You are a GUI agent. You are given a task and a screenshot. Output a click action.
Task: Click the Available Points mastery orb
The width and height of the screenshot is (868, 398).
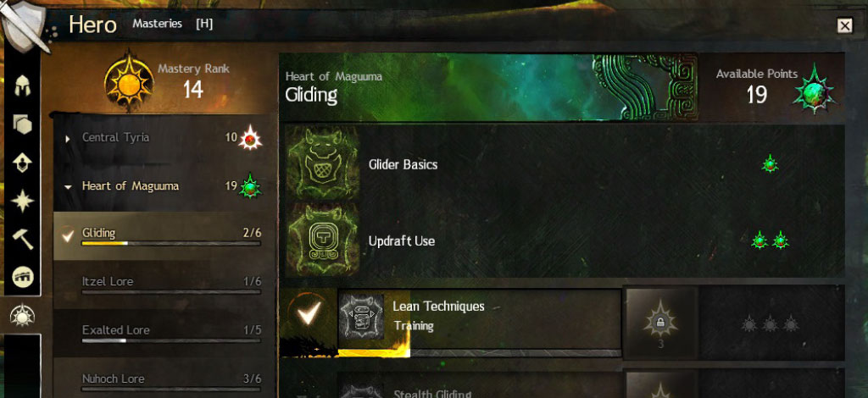point(815,90)
